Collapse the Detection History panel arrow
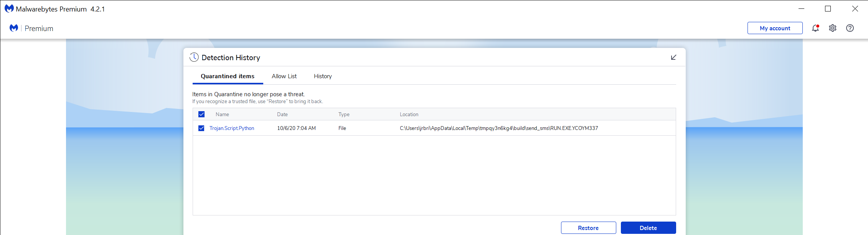868x235 pixels. coord(673,58)
